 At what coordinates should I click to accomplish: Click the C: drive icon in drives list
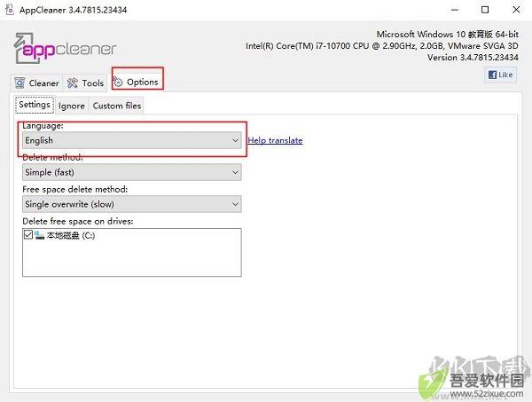39,235
